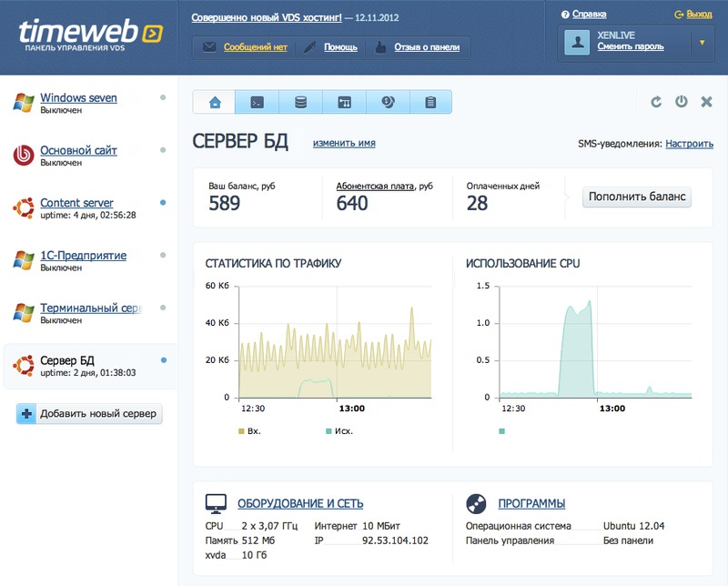
Task: Select the Content server link
Action: click(76, 202)
